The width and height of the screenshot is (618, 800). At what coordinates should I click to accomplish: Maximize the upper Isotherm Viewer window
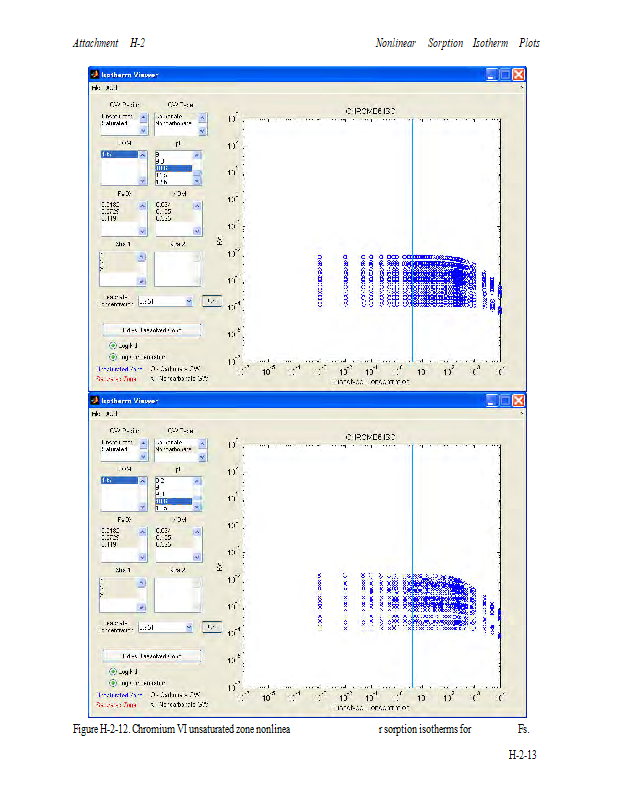505,74
